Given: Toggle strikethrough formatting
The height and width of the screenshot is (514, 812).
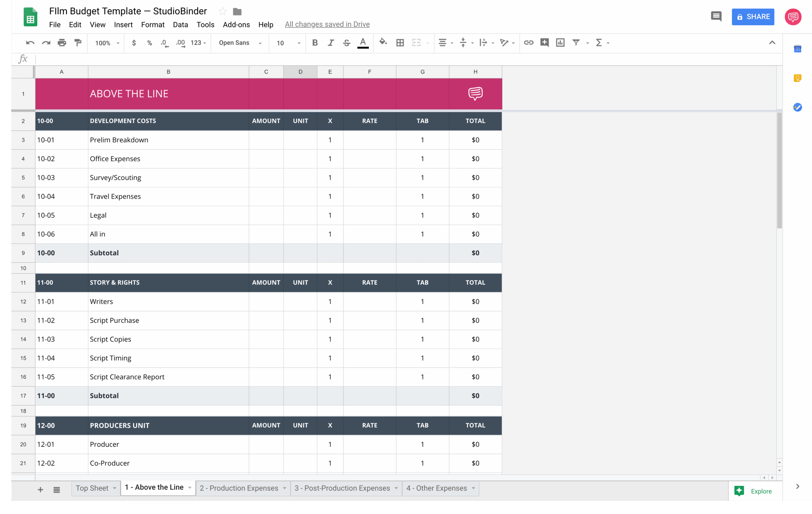Looking at the screenshot, I should coord(346,43).
